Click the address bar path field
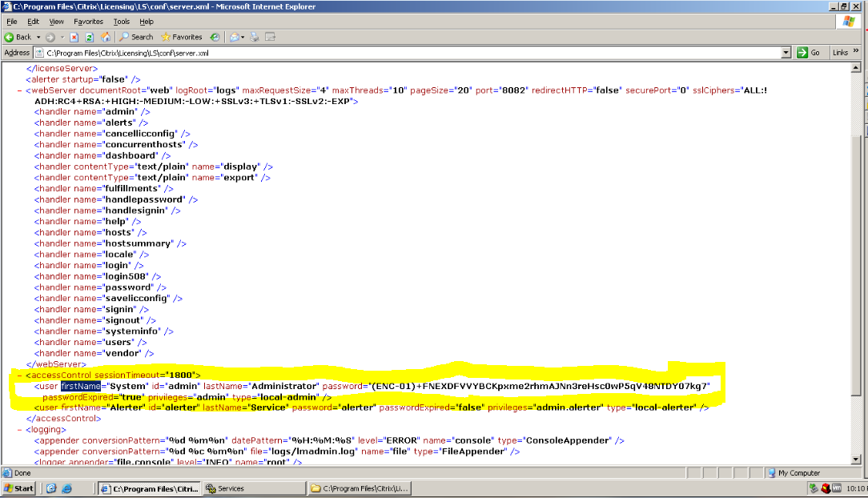The image size is (868, 498). tap(412, 53)
